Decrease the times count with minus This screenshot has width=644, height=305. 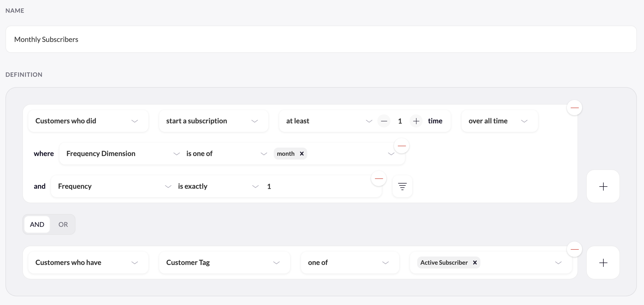tap(384, 121)
